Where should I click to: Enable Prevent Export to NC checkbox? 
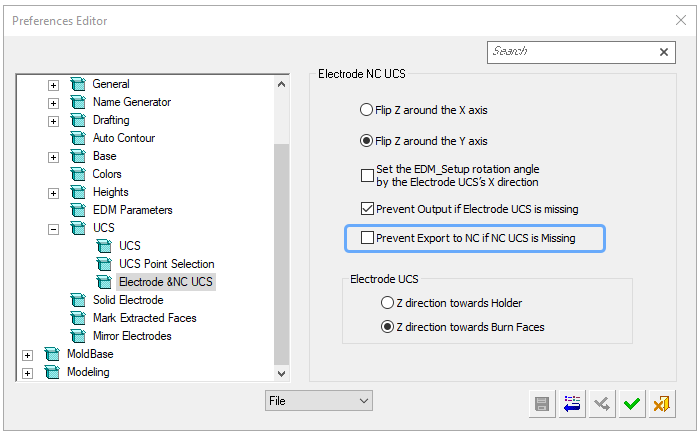click(x=367, y=238)
